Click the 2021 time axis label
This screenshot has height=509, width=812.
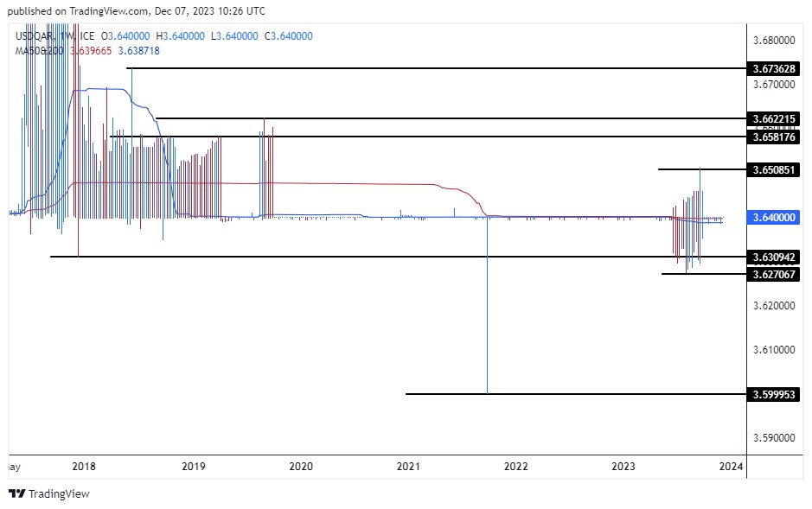[408, 466]
